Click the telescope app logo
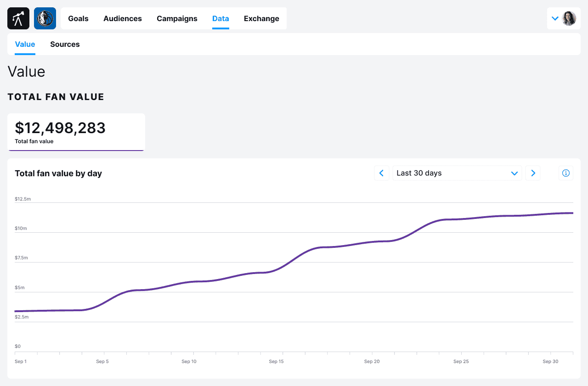This screenshot has width=588, height=386. (18, 18)
